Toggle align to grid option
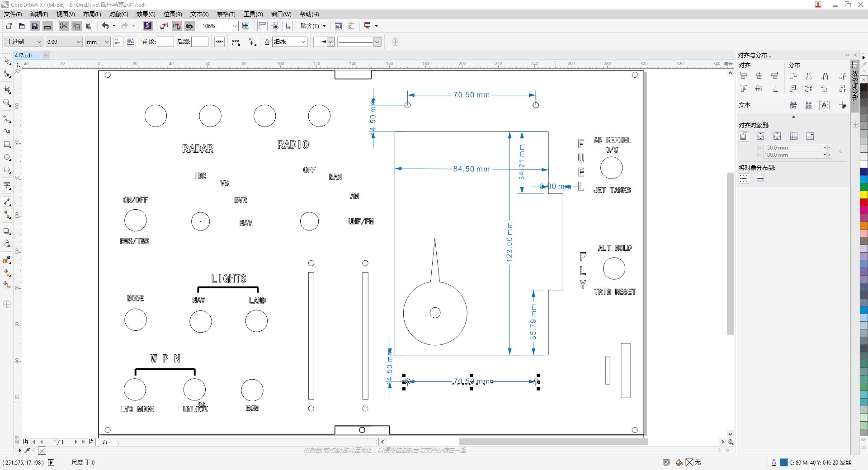The width and height of the screenshot is (868, 470). click(793, 136)
